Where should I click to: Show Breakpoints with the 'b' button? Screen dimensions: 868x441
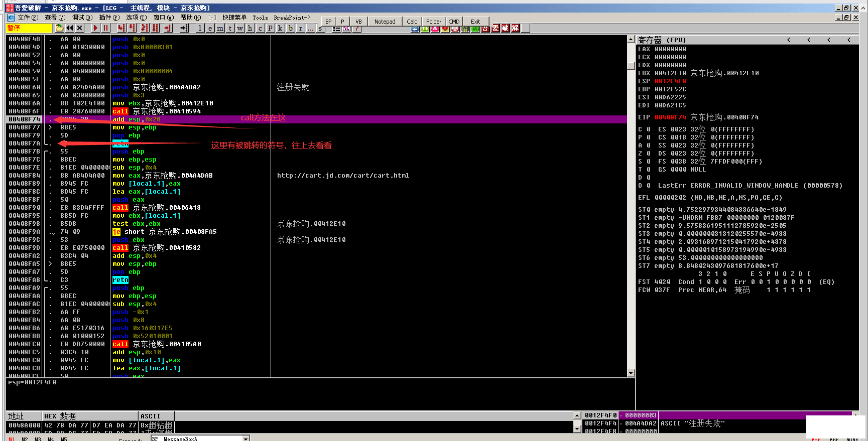290,28
